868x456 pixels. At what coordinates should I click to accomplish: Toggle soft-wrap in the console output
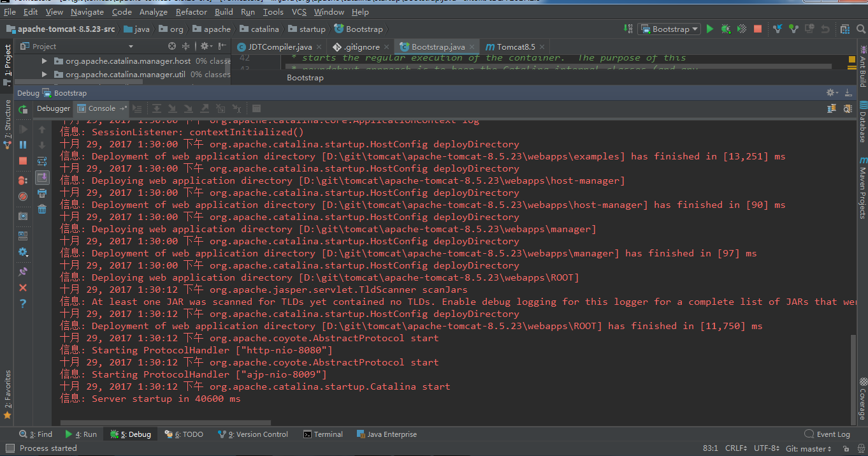(42, 161)
